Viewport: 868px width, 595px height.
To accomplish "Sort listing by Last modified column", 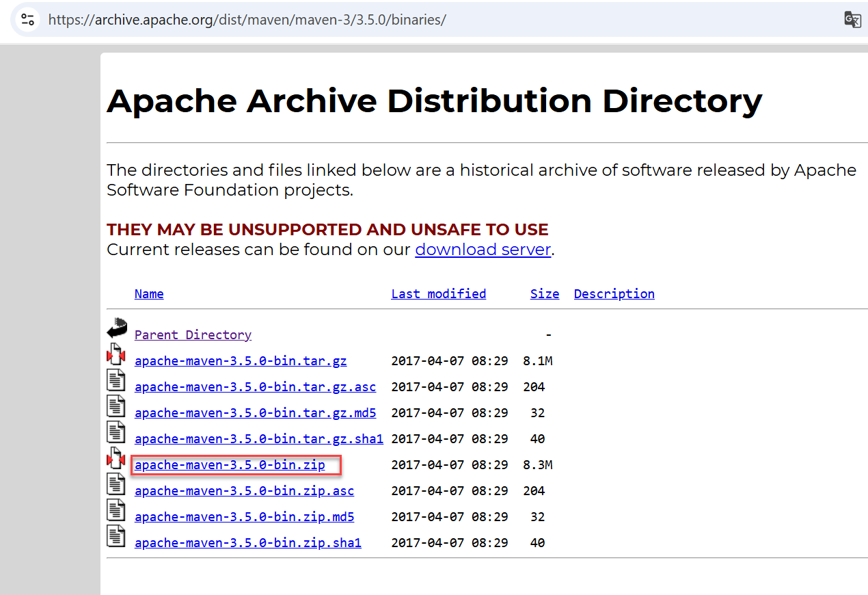I will coord(439,294).
